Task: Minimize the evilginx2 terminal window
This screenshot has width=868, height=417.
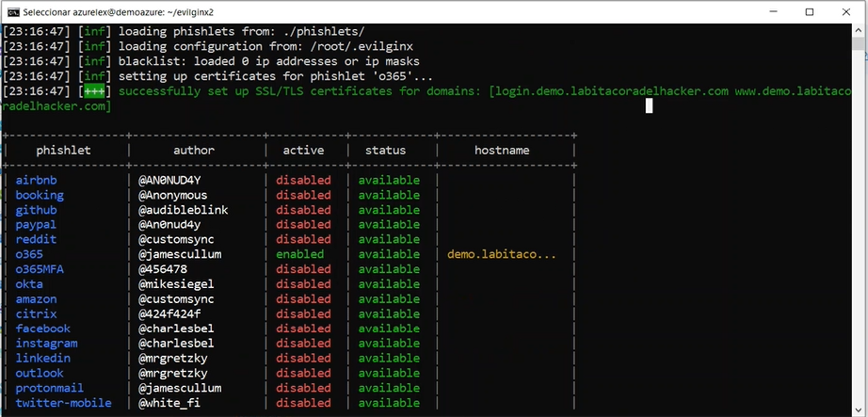Action: coord(773,11)
